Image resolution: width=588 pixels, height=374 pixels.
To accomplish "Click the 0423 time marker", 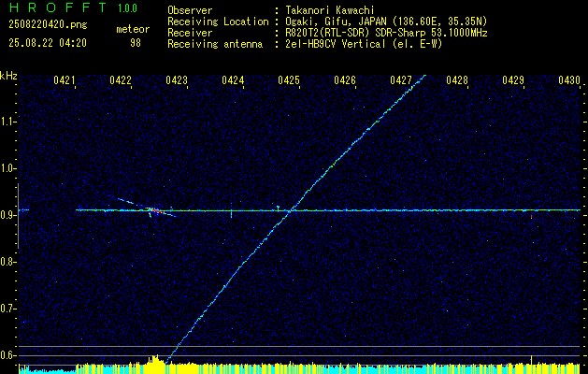I will [177, 79].
